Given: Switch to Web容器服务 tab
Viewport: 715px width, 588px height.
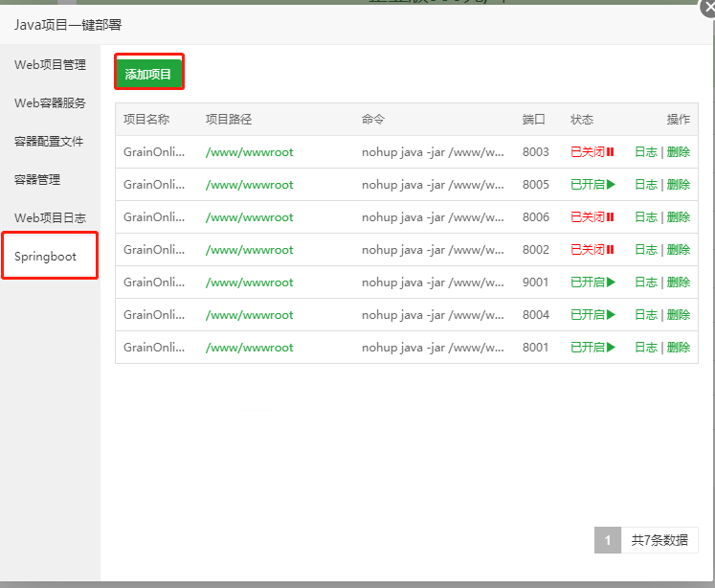Looking at the screenshot, I should tap(50, 103).
